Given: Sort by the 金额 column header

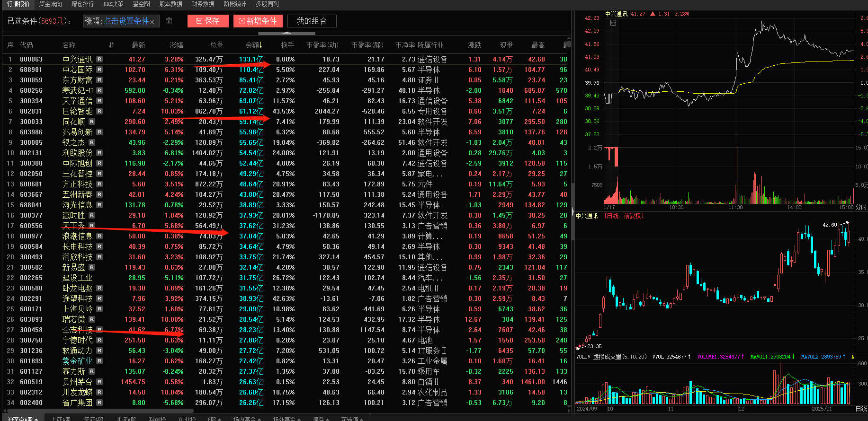Looking at the screenshot, I should point(254,45).
